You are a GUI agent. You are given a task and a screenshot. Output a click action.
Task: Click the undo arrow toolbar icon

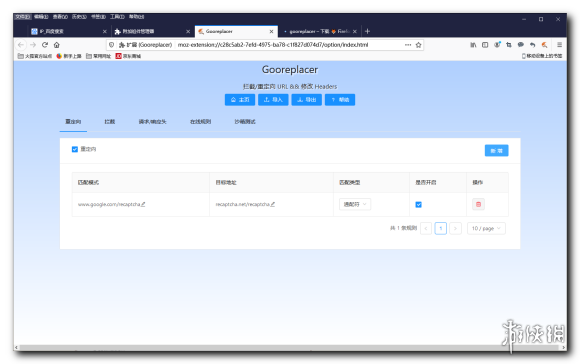point(532,45)
